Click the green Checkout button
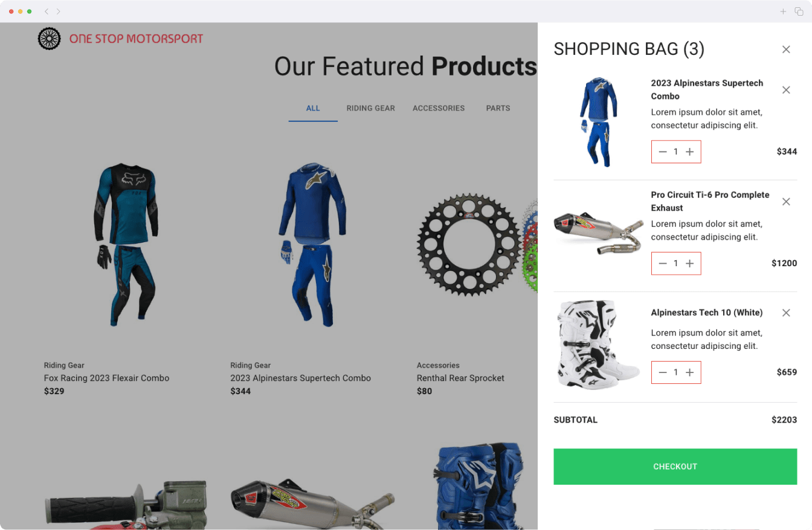This screenshot has height=530, width=812. (675, 467)
